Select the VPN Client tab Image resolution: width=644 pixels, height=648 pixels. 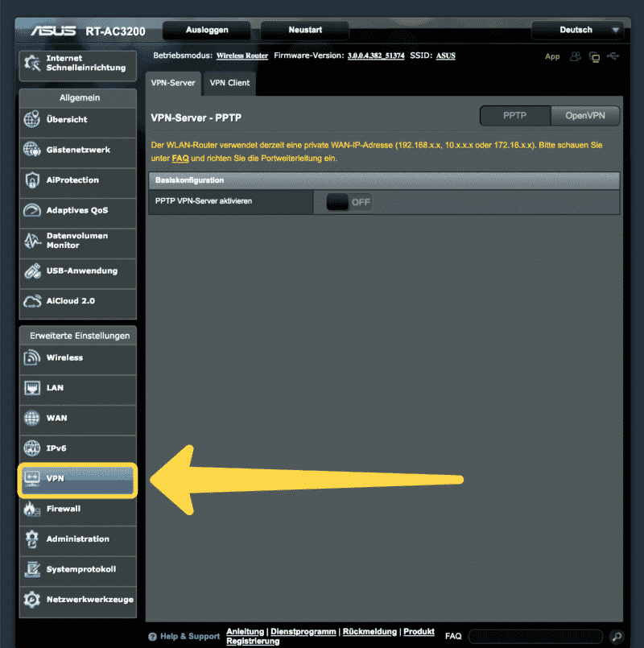point(229,83)
